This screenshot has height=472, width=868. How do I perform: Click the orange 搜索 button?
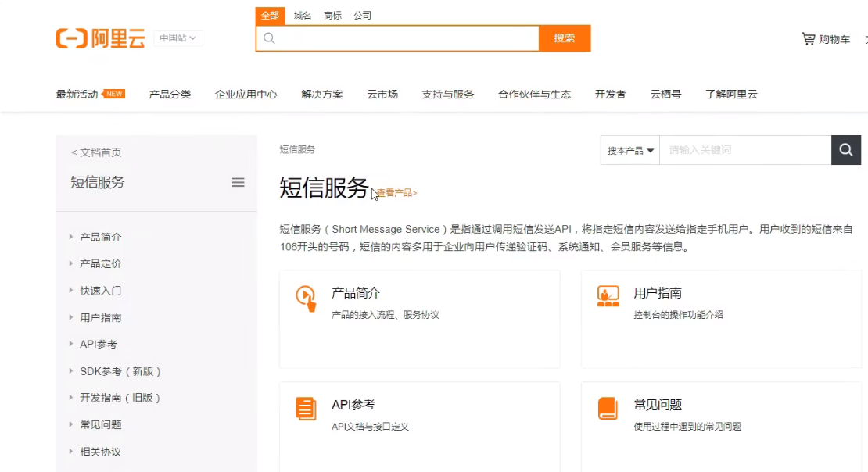pos(565,38)
